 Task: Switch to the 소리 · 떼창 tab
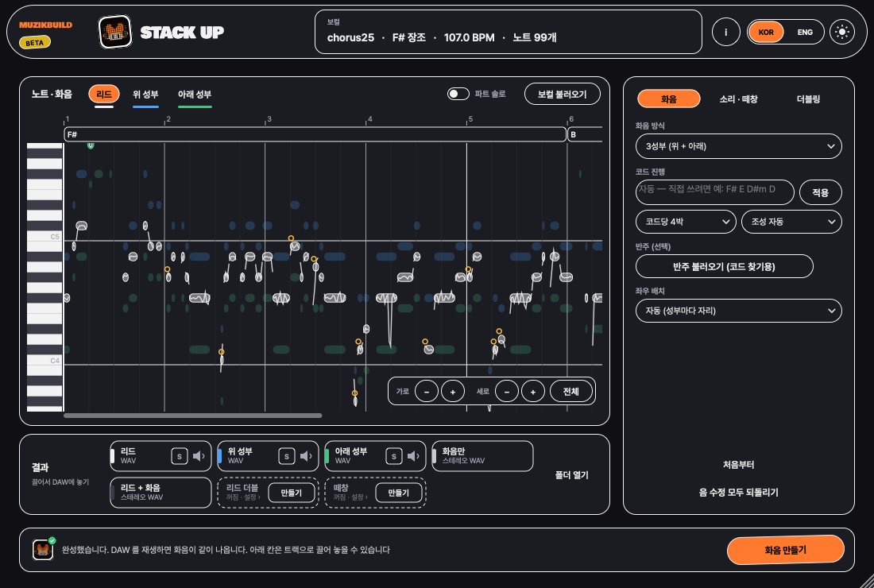click(x=738, y=99)
